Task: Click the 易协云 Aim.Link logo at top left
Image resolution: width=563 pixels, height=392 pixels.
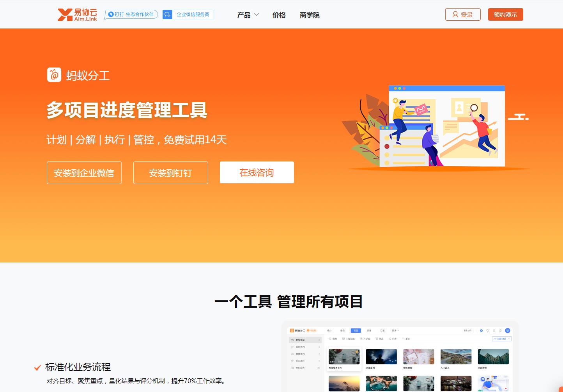Action: [77, 14]
